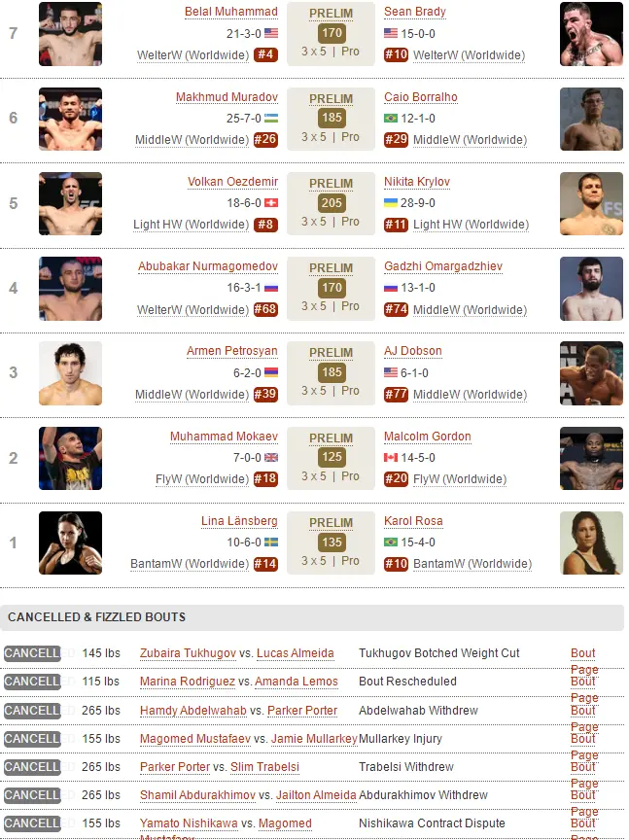Click the Swiss flag beside Volkan Oezdemir's record
Screen dimensions: 629x840
pos(271,203)
